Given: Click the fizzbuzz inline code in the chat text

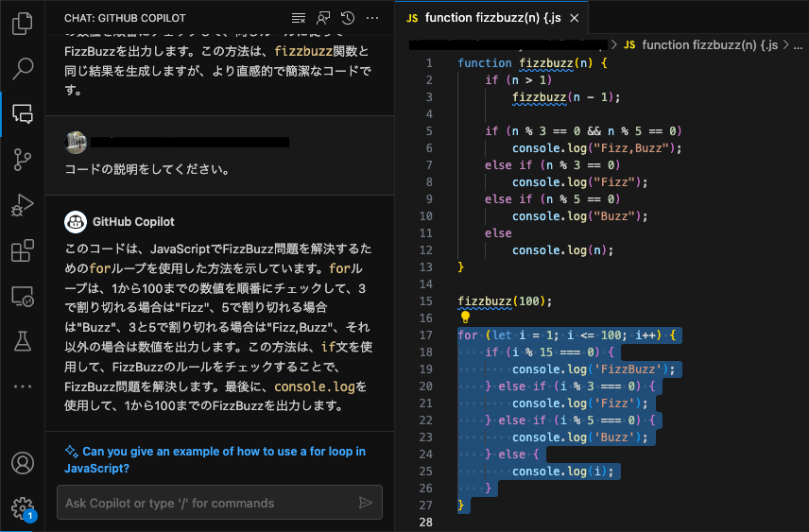Looking at the screenshot, I should point(303,51).
